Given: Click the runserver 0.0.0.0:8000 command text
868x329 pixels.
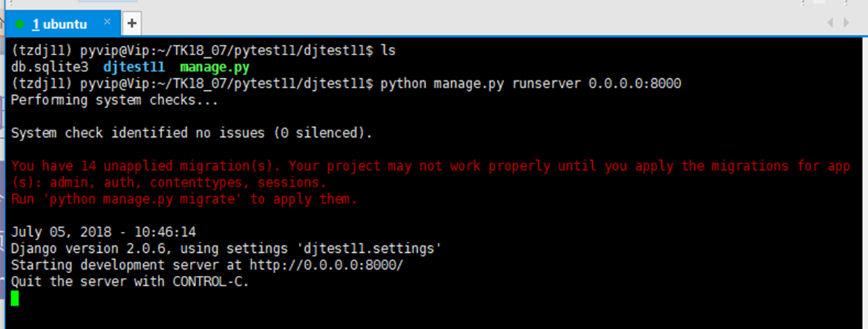Looking at the screenshot, I should pyautogui.click(x=596, y=84).
